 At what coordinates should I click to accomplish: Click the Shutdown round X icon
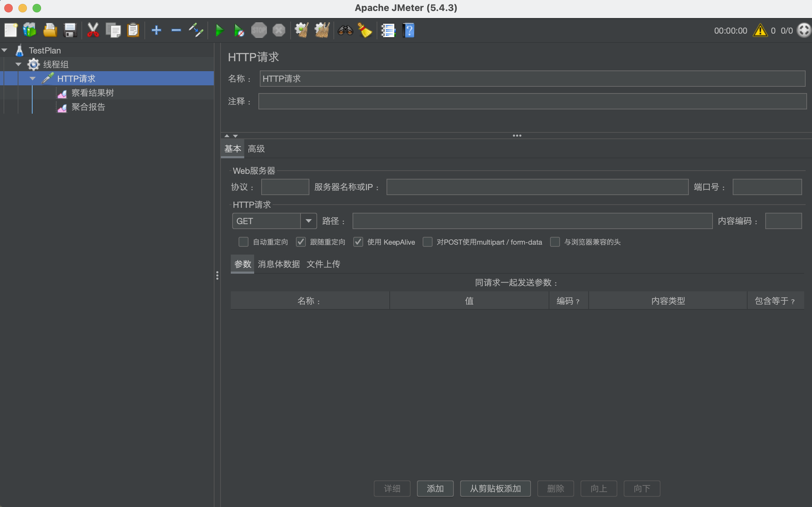(279, 30)
